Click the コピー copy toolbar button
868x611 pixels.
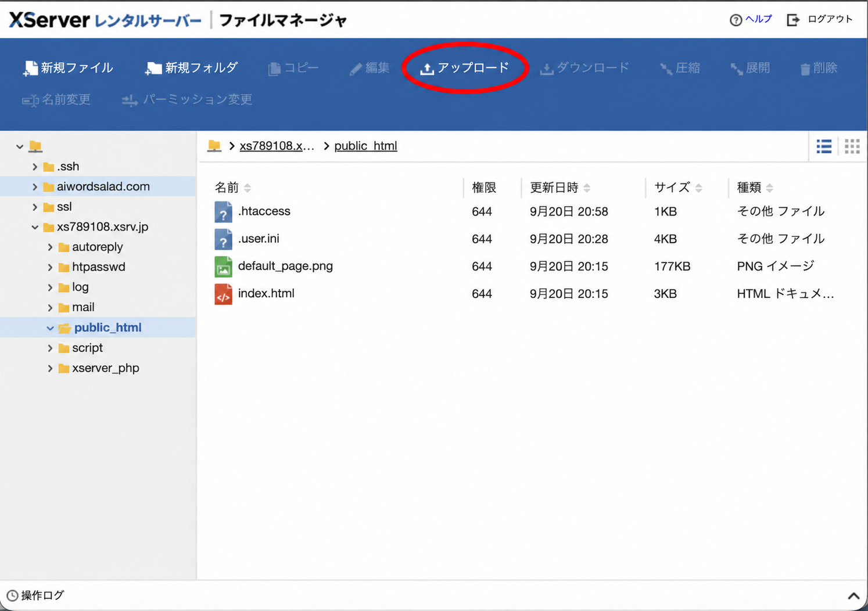pyautogui.click(x=293, y=68)
